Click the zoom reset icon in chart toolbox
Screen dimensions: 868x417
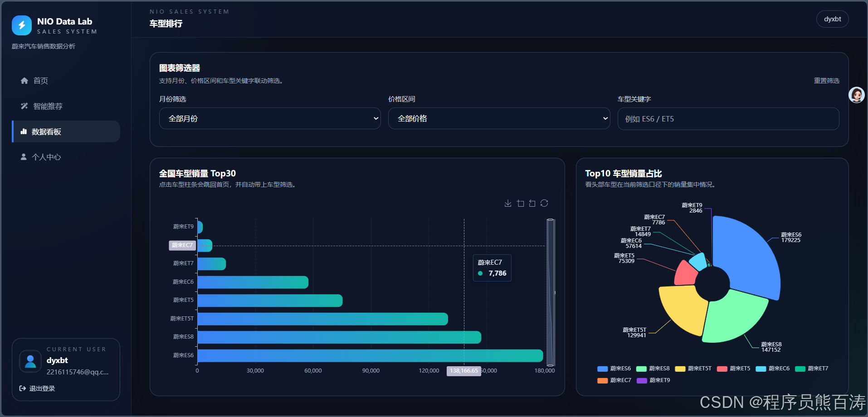pos(532,204)
